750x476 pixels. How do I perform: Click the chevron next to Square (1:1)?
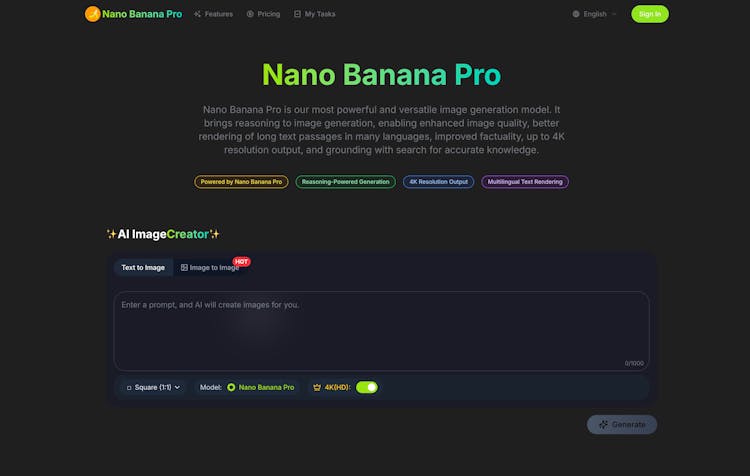tap(177, 387)
